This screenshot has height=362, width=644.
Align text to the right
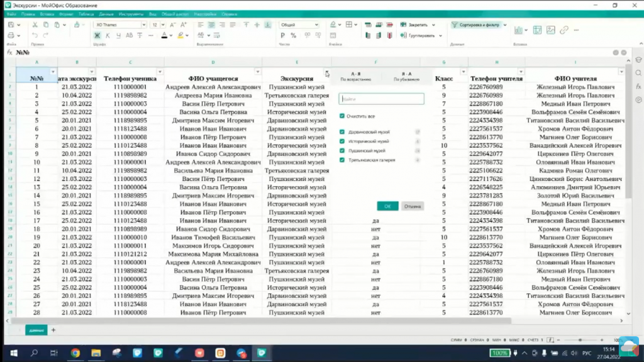click(x=222, y=25)
